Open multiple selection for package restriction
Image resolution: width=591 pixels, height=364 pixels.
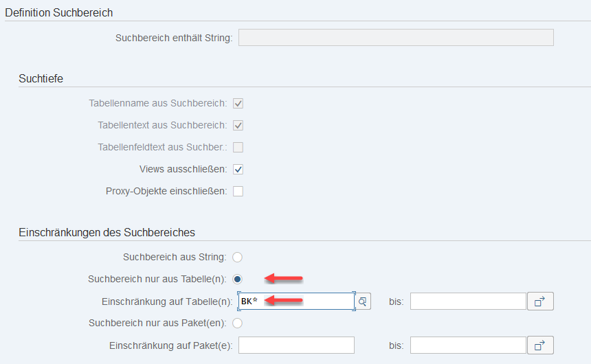[540, 345]
